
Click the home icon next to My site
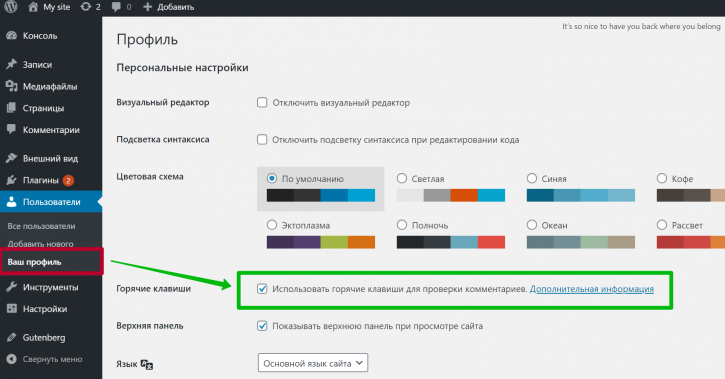pyautogui.click(x=33, y=6)
